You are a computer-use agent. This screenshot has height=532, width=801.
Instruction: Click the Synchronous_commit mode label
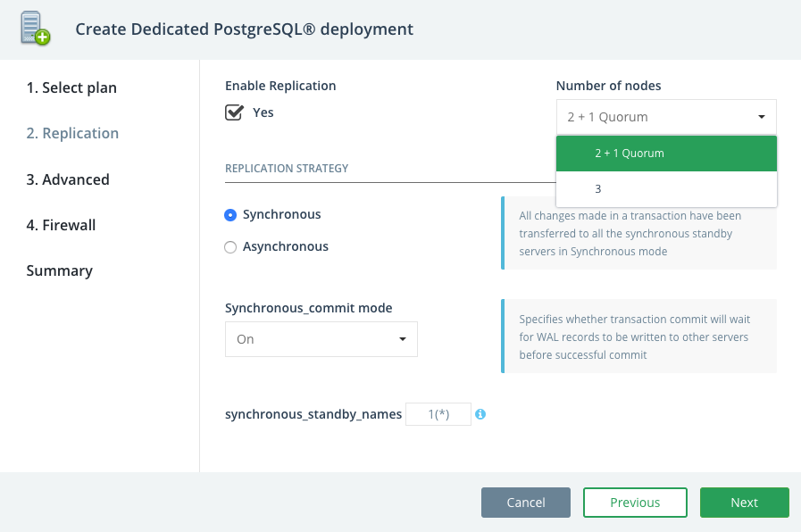pos(309,308)
